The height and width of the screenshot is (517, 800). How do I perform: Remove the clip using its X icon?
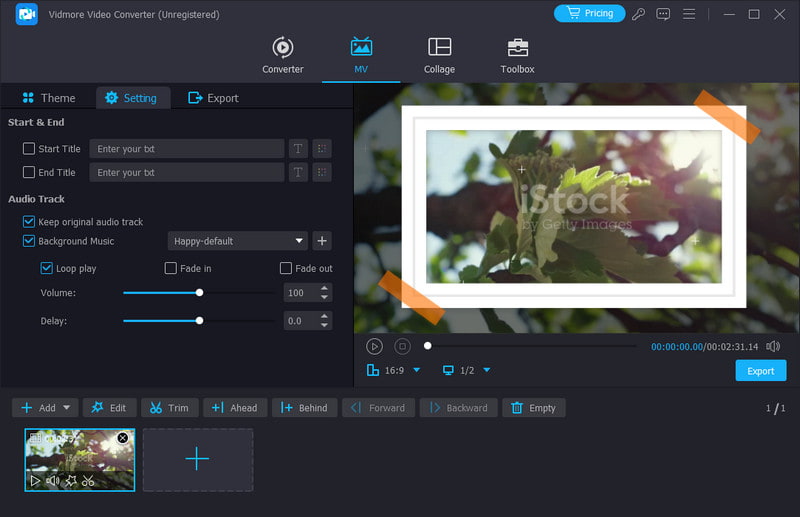123,438
